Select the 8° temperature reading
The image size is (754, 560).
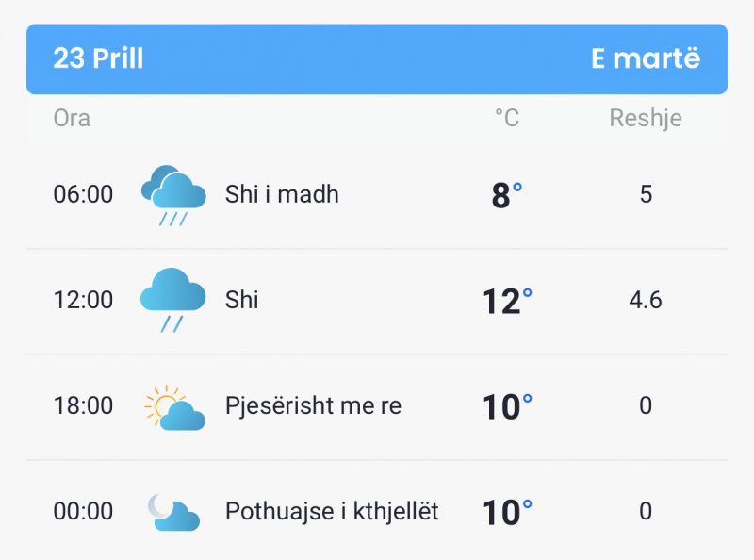[x=507, y=195]
